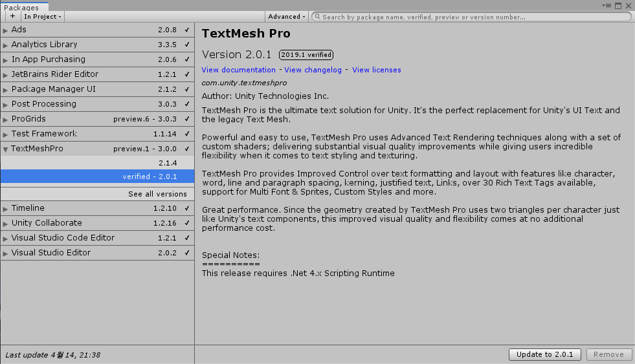Click the Author: Unity Technologies Inc. text
635x364 pixels.
point(265,96)
